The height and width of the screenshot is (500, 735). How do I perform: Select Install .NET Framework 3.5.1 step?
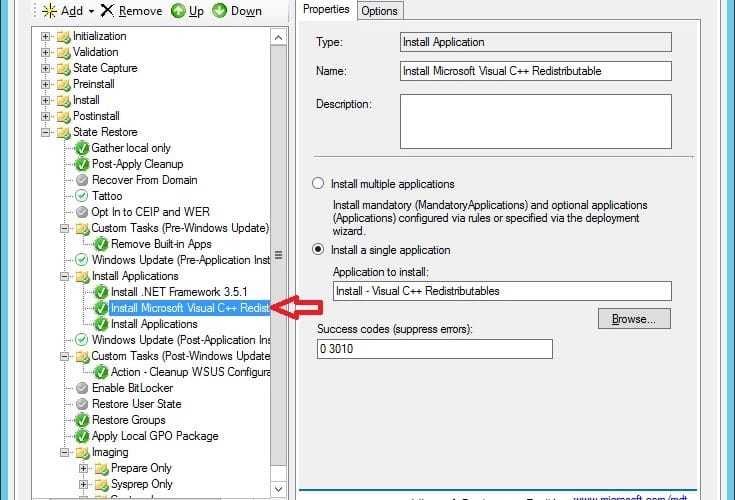coord(179,292)
